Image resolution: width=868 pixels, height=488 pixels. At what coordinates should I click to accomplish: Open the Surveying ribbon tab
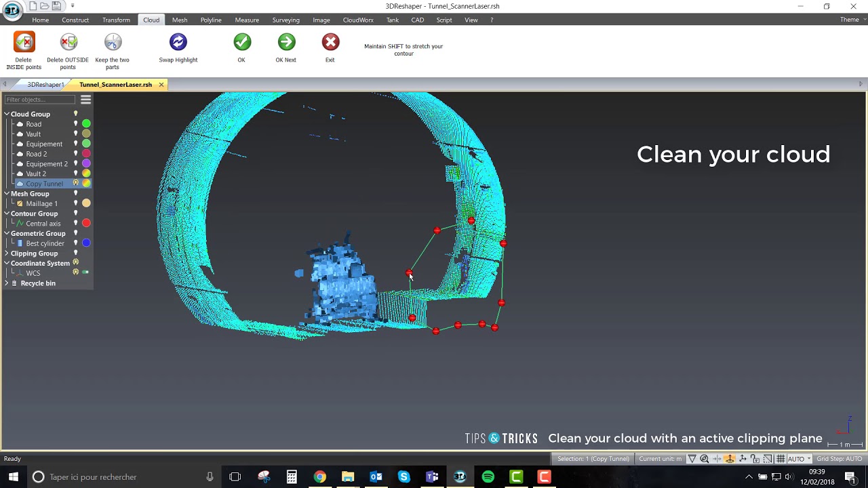[285, 20]
